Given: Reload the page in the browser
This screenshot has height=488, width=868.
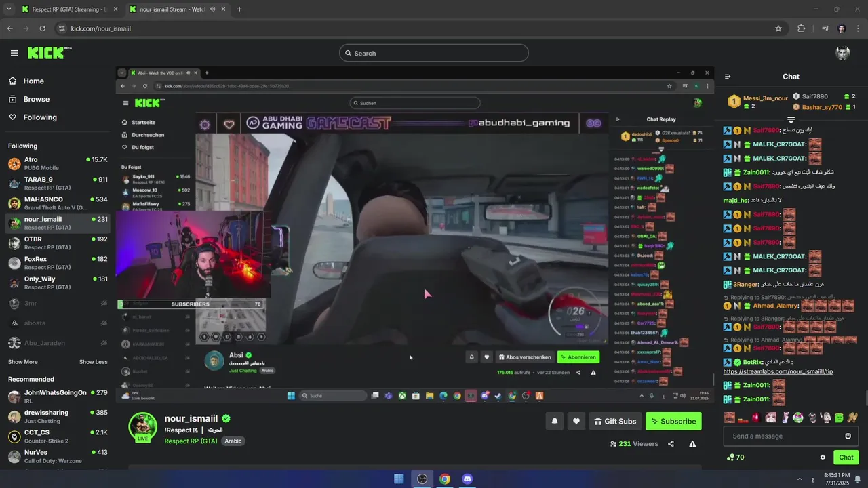Looking at the screenshot, I should tap(42, 28).
